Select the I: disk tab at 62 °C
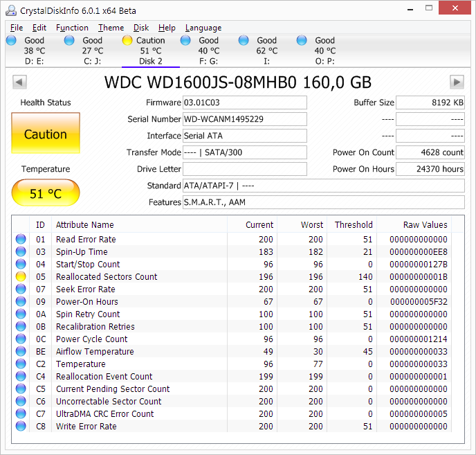Screen dimensions: 476x455 tap(266, 51)
